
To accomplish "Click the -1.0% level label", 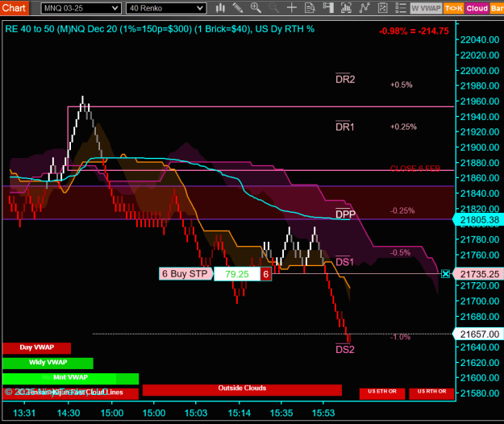I will pyautogui.click(x=400, y=337).
